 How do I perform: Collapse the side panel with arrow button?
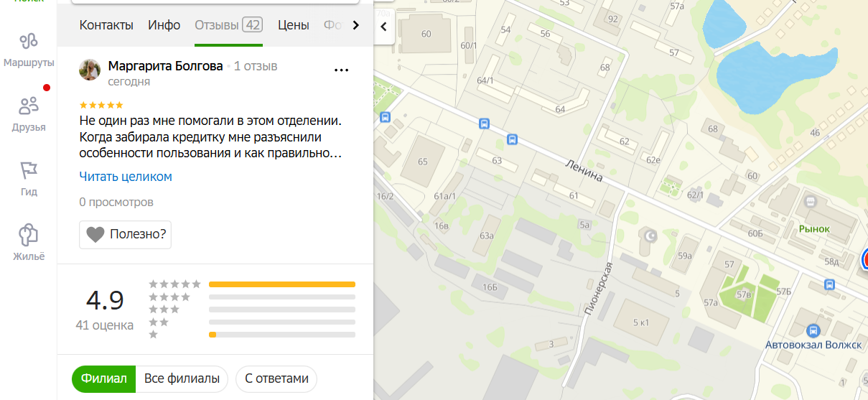(383, 27)
